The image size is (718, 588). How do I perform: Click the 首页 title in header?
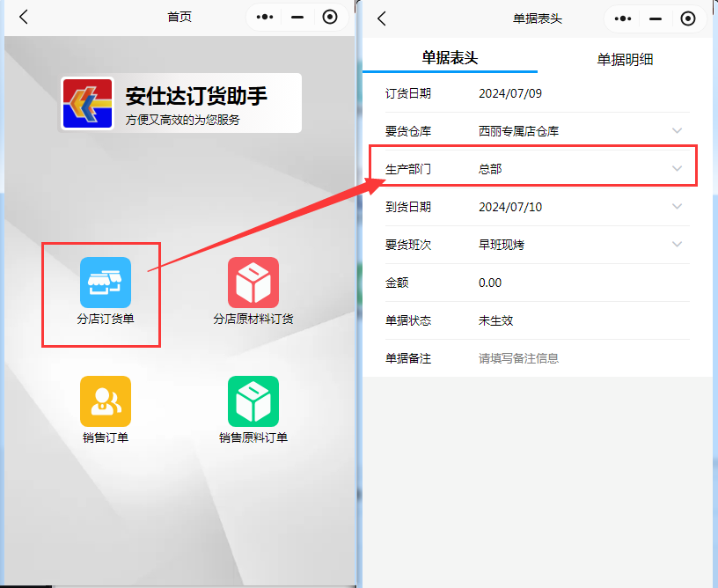[x=179, y=17]
